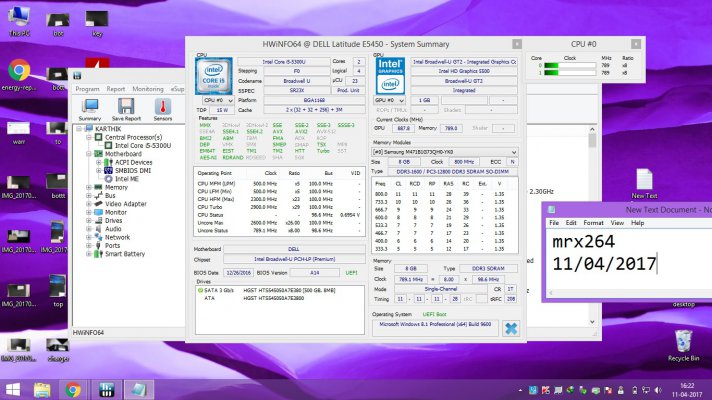Open the Program menu in HWiNFO64
712x400 pixels.
pyautogui.click(x=87, y=89)
